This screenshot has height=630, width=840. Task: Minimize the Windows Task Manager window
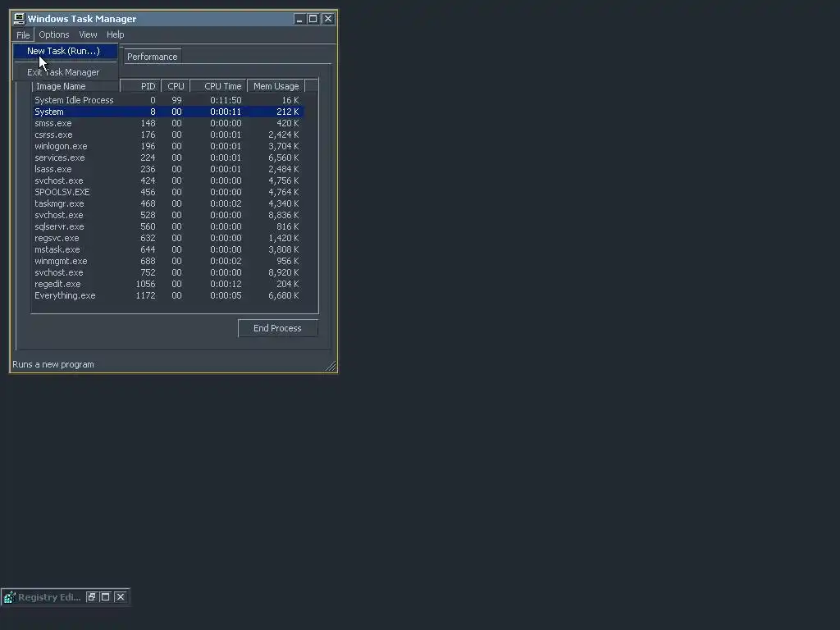click(299, 19)
